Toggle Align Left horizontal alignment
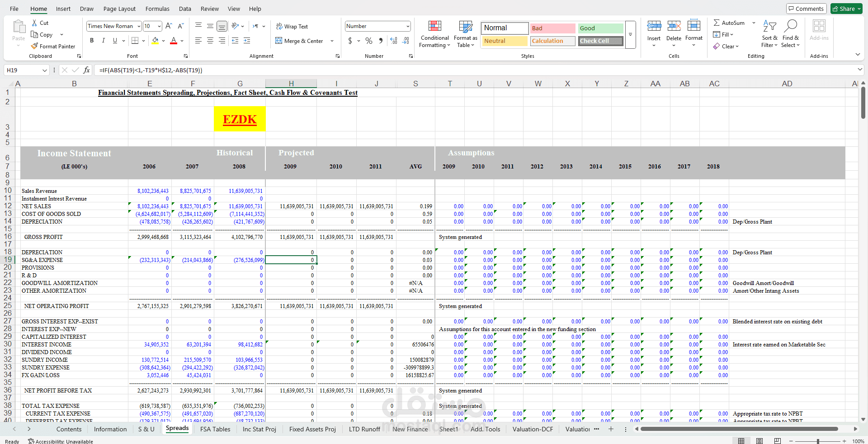This screenshot has height=444, width=868. (198, 41)
